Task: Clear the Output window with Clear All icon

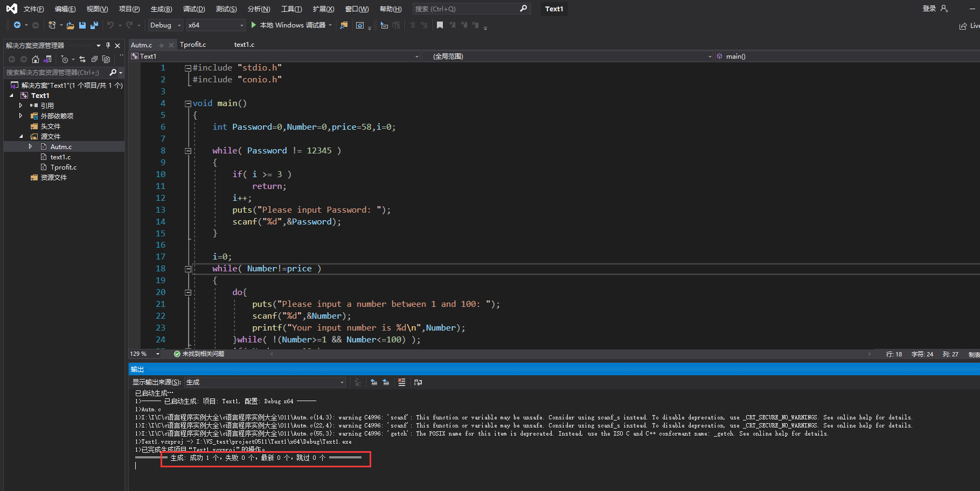Action: click(401, 382)
